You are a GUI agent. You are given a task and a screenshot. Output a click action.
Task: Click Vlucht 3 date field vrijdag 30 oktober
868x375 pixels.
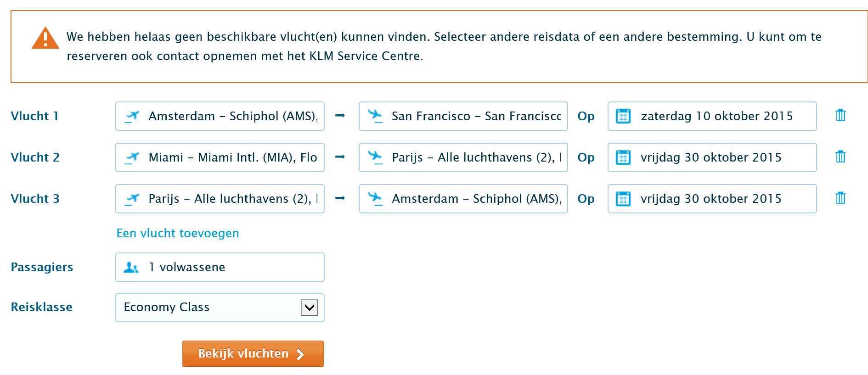click(x=716, y=199)
